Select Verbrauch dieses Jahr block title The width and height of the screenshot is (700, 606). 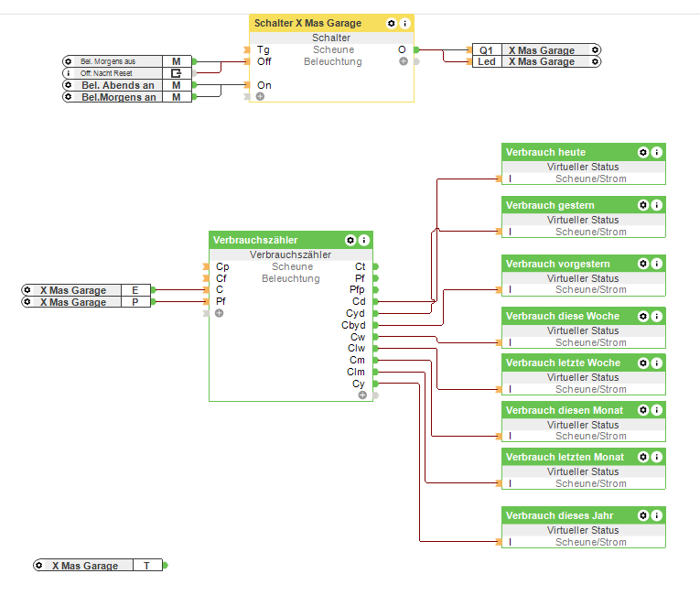point(559,515)
